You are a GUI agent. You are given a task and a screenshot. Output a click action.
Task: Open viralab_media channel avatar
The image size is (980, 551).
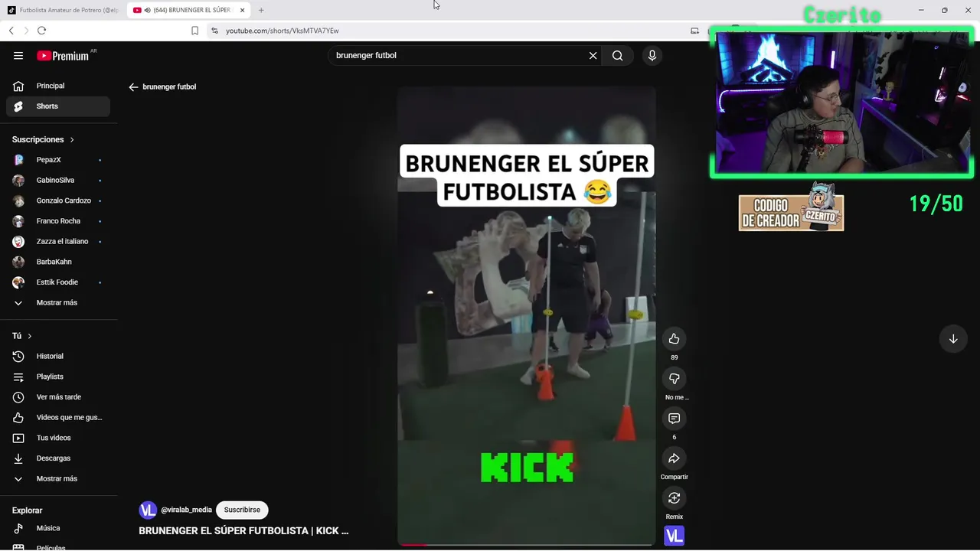148,510
